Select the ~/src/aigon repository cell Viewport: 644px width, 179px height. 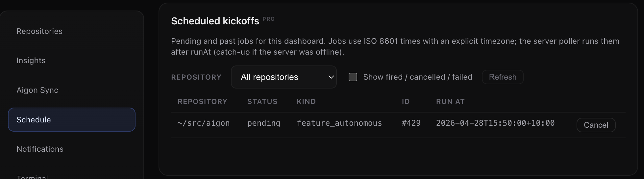[204, 123]
